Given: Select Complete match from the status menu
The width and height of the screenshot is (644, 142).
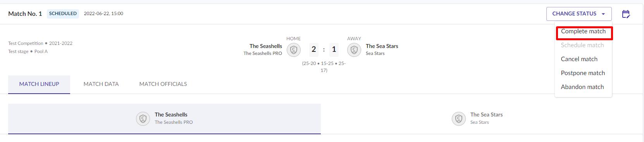Looking at the screenshot, I should 583,31.
